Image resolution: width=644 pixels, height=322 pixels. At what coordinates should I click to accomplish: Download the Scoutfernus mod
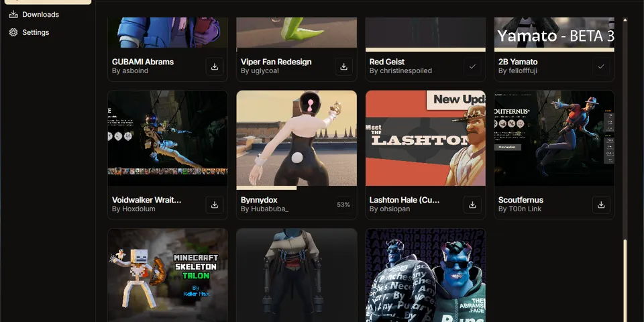601,205
